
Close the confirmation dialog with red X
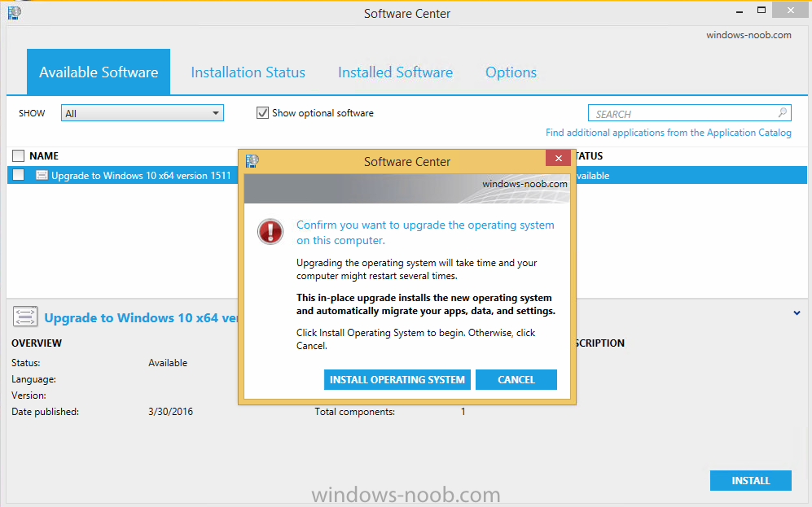(558, 159)
